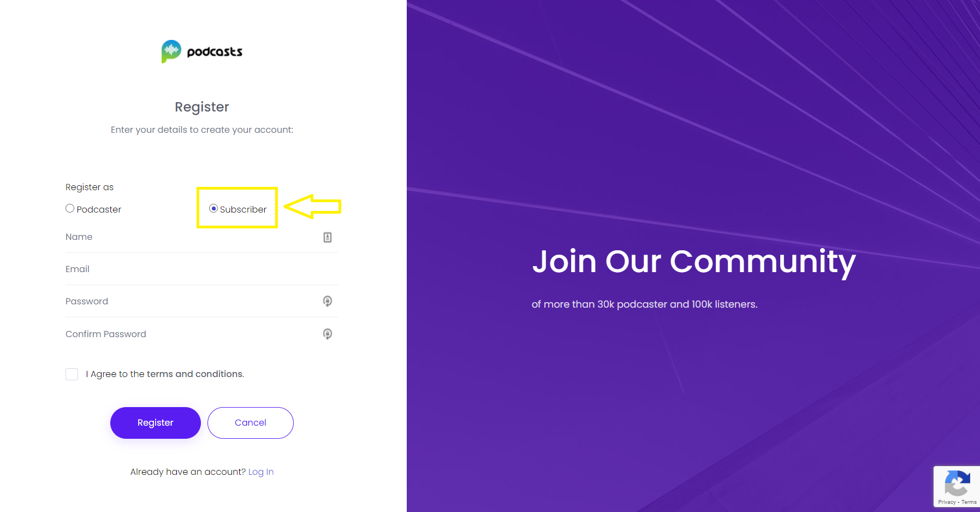This screenshot has height=512, width=980.
Task: Open the reCAPTCHA Terms link
Action: tap(969, 502)
